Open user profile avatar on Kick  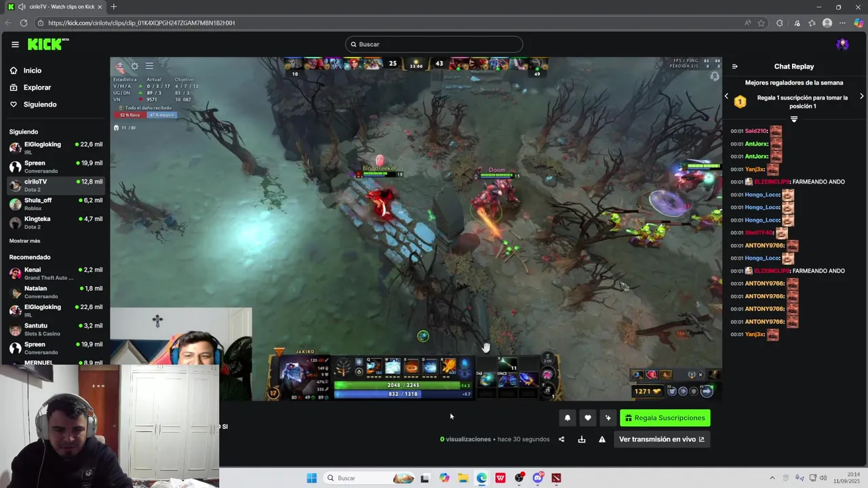[x=842, y=44]
